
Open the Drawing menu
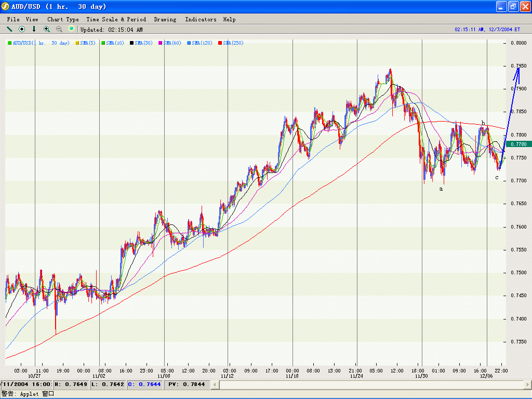[x=165, y=19]
